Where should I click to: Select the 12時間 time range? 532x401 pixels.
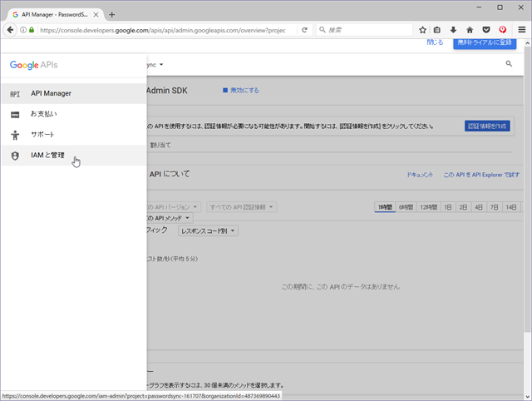click(429, 207)
